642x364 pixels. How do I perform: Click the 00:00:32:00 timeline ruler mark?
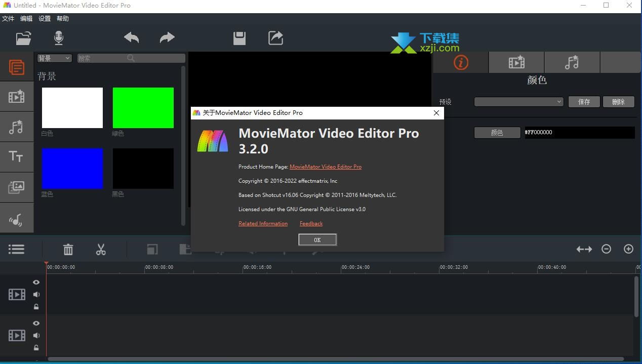tap(454, 267)
